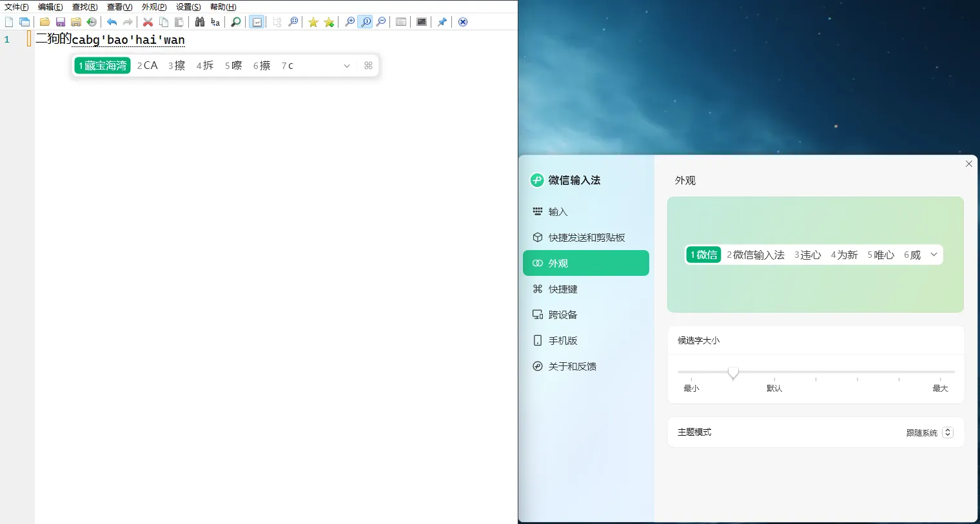Adjust the 候选字大小 slider handle
Screen dimensions: 980x524
tap(733, 373)
